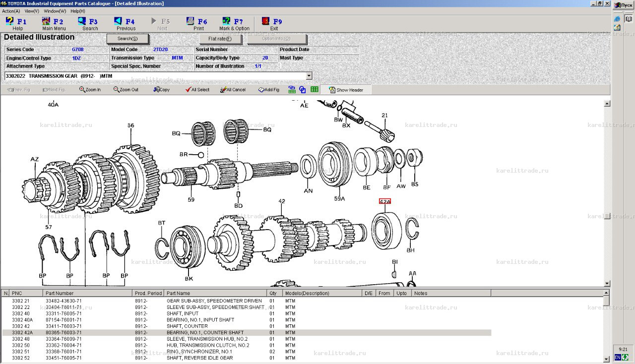Select callout AZ in the illustration
The width and height of the screenshot is (635, 364).
(34, 159)
